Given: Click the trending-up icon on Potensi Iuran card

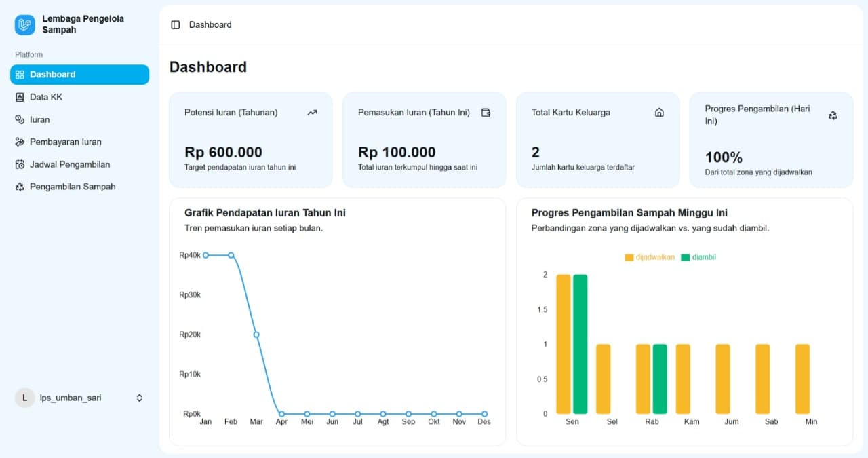Looking at the screenshot, I should 312,113.
